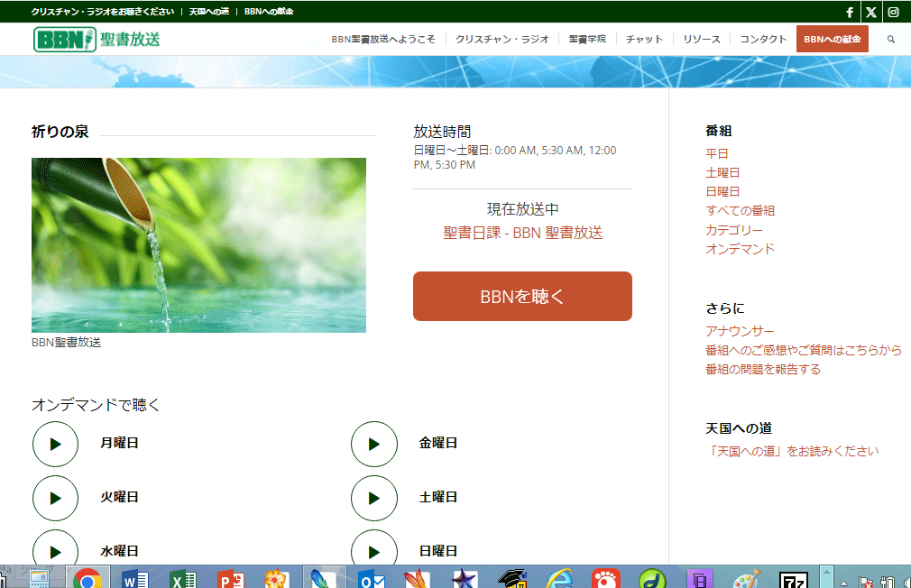Click the BBN 聖書放送 logo
Screen dimensions: 911x588
(97, 40)
